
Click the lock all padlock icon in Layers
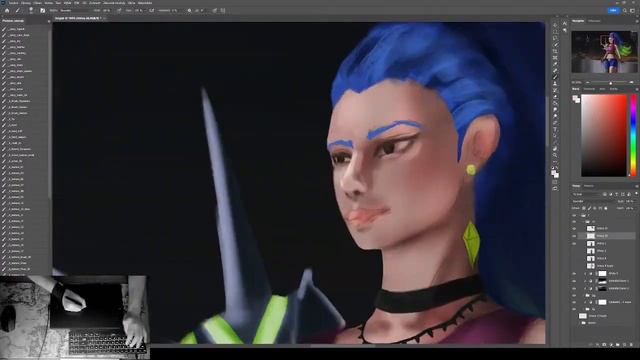tap(606, 208)
